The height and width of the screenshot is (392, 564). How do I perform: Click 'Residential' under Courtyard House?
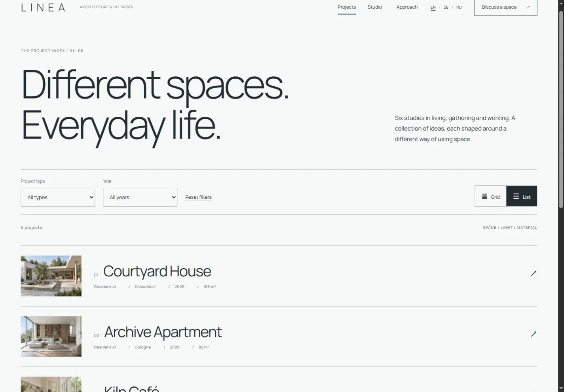105,287
